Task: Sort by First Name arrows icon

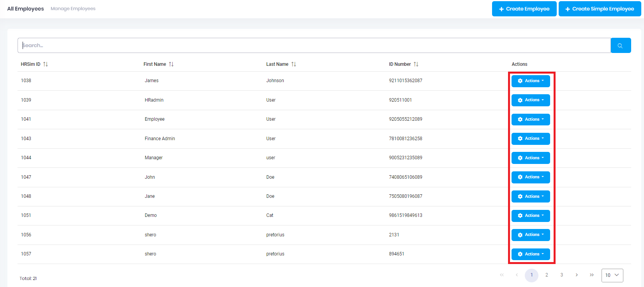Action: (x=171, y=64)
